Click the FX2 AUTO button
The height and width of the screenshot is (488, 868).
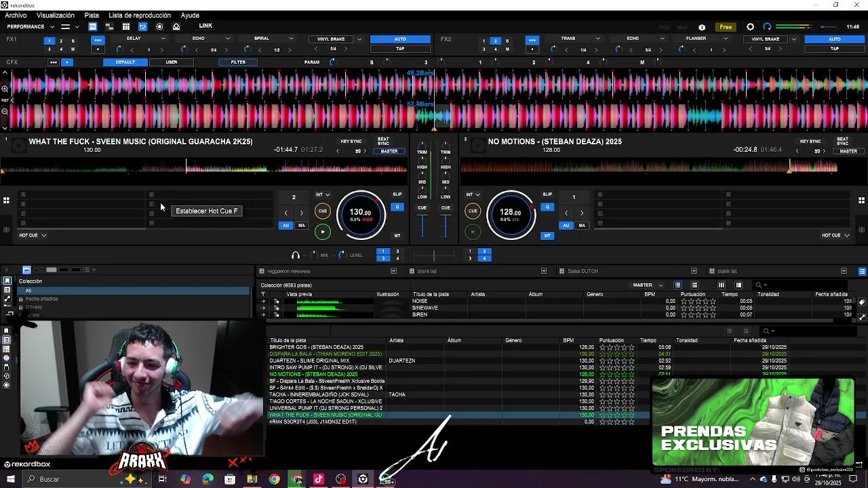pyautogui.click(x=835, y=39)
